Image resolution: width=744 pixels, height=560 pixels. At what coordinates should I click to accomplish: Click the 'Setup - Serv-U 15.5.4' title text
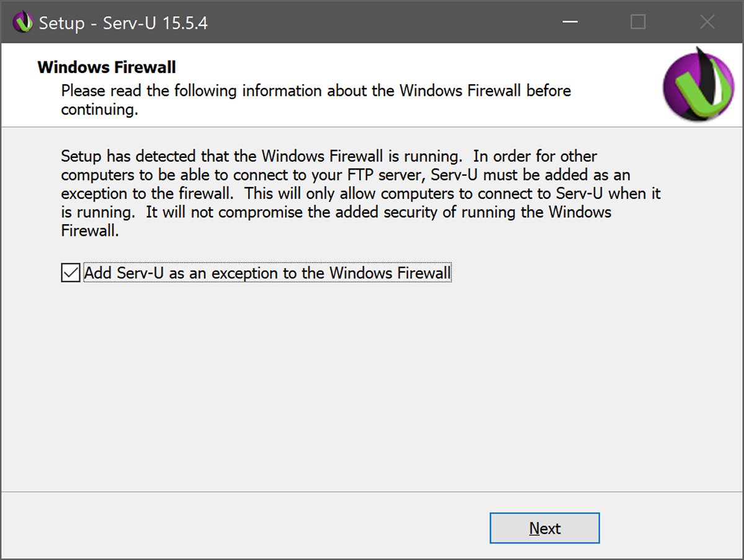[x=123, y=24]
